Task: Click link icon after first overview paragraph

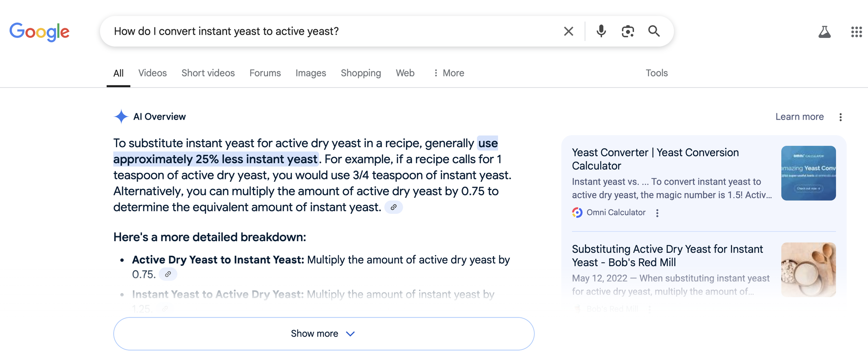Action: 393,207
